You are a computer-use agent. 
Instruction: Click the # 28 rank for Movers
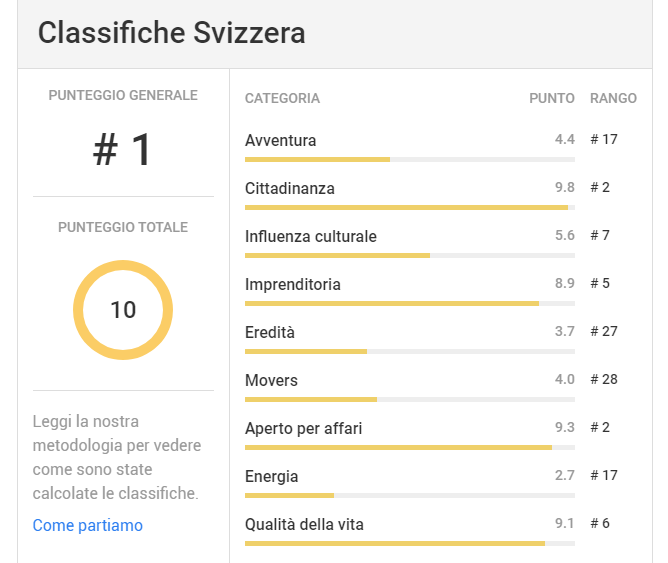tap(604, 379)
